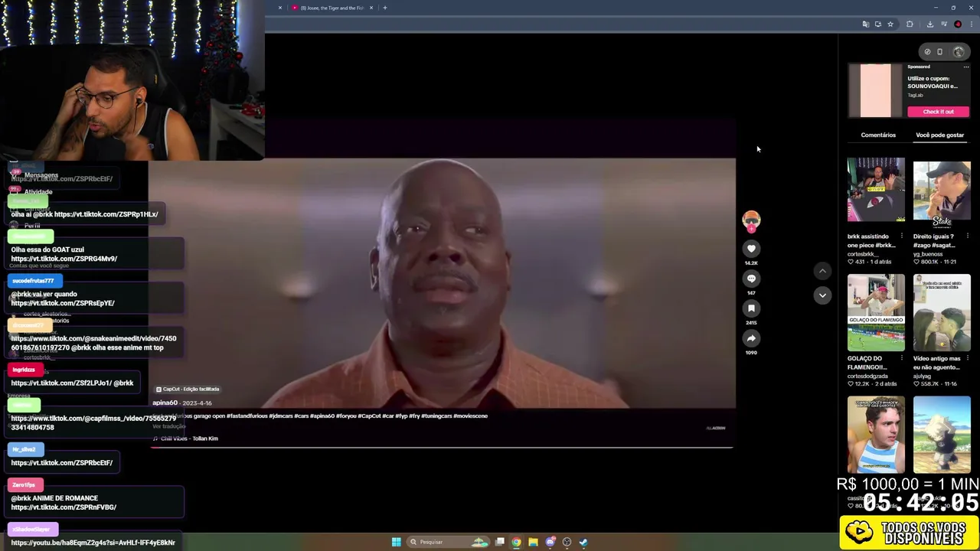Click the compass icon in top pill
This screenshot has width=980, height=551.
tap(927, 52)
